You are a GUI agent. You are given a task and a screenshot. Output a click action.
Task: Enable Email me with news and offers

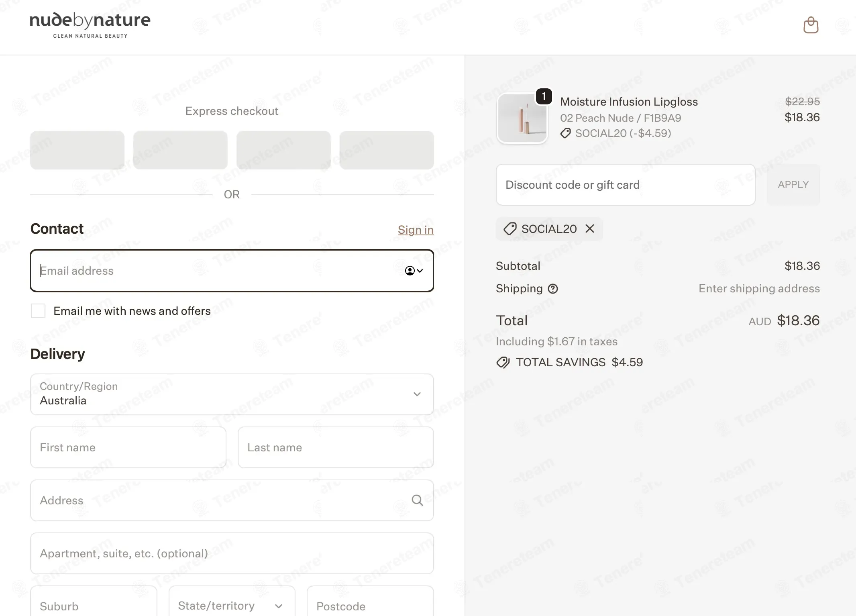[x=38, y=311]
